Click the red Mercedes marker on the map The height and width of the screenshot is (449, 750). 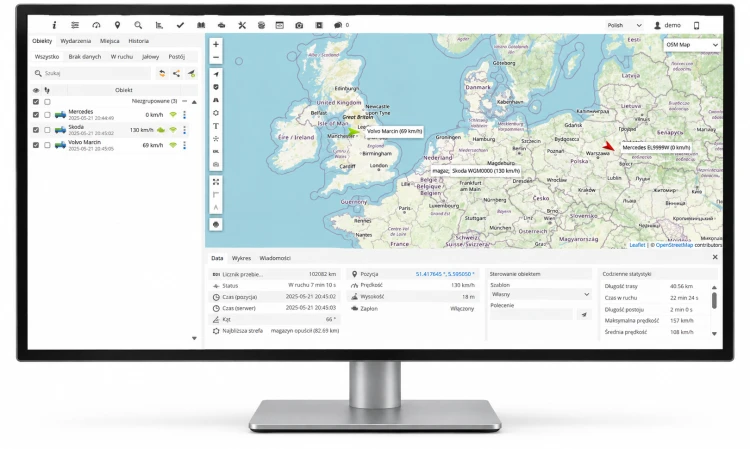[x=608, y=146]
